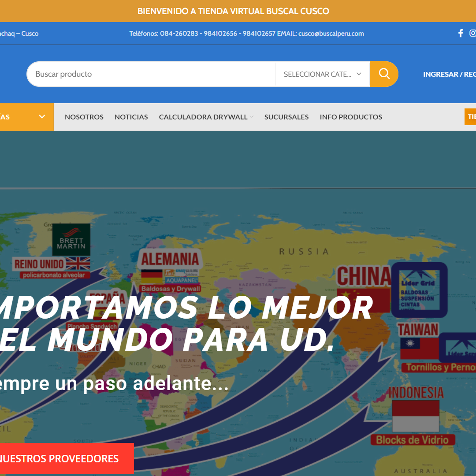Click the Indonesia flag above Blocks de Vidrio
Screen dimensions: 476x476
(x=415, y=416)
